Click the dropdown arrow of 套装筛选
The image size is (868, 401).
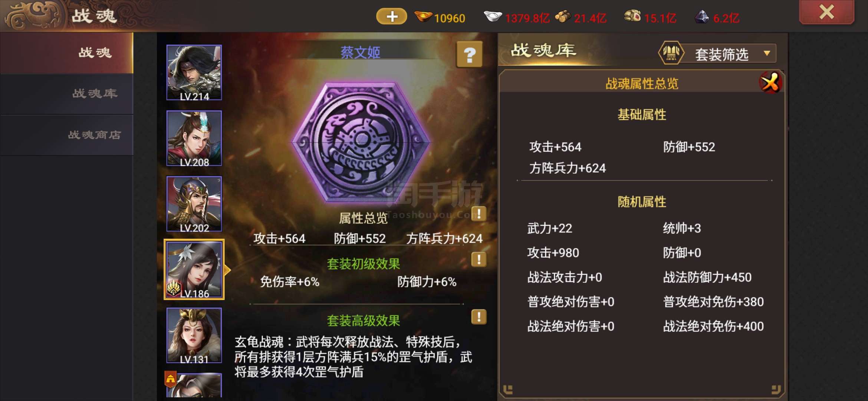(x=767, y=53)
